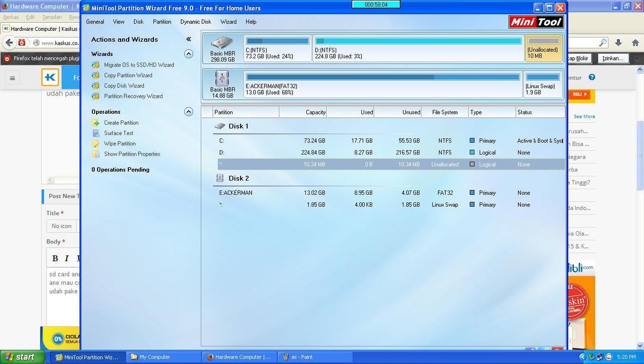The width and height of the screenshot is (644, 364).
Task: Open the View menu
Action: pos(119,22)
